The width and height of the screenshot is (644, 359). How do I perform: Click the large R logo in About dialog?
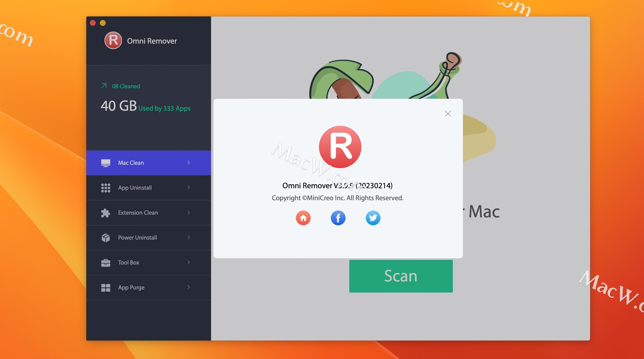coord(340,147)
